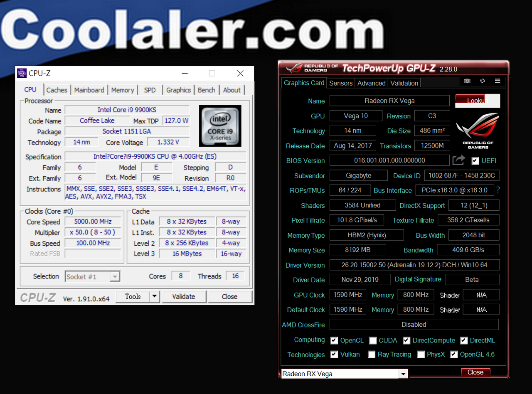Click the Intel Core i9 badge image
Image resolution: width=532 pixels, height=394 pixels.
coord(220,126)
